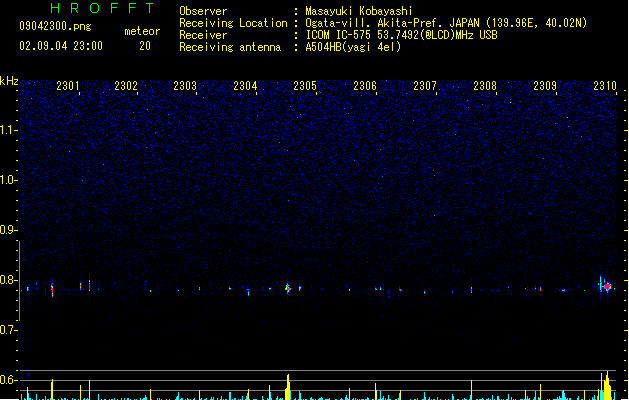Click time marker 2310

tap(605, 86)
